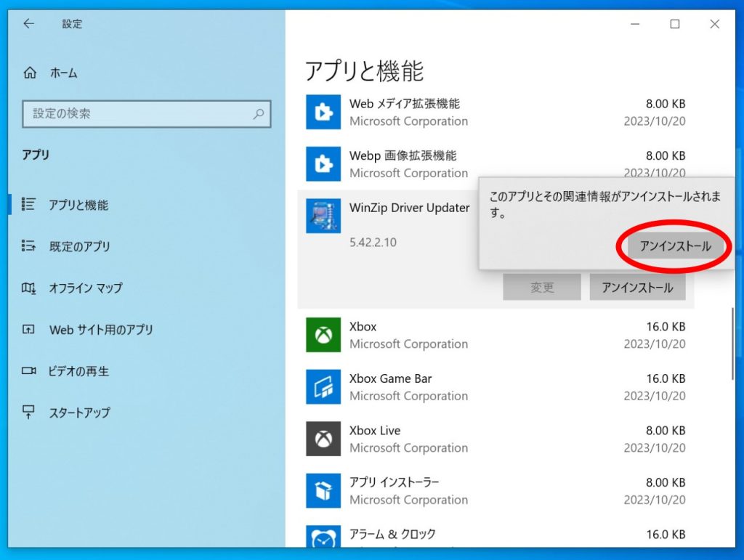
Task: Click the Webp 画像拡張機能 app icon
Action: tap(323, 164)
